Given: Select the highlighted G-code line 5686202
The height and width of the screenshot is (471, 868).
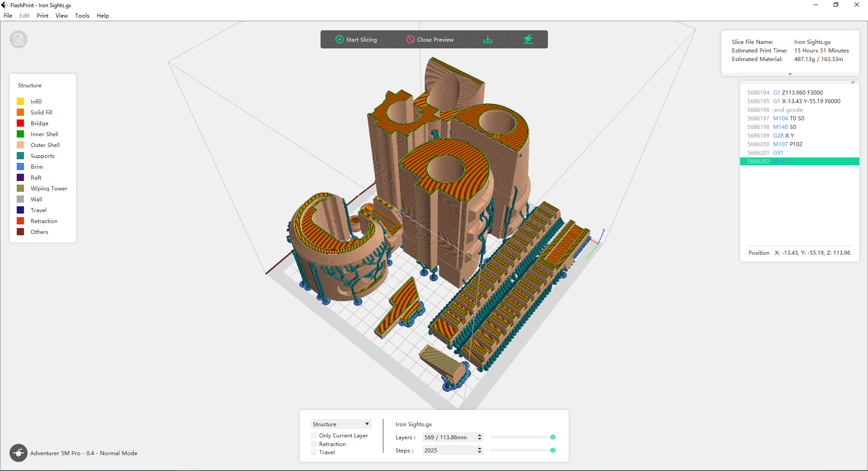Looking at the screenshot, I should click(x=799, y=161).
